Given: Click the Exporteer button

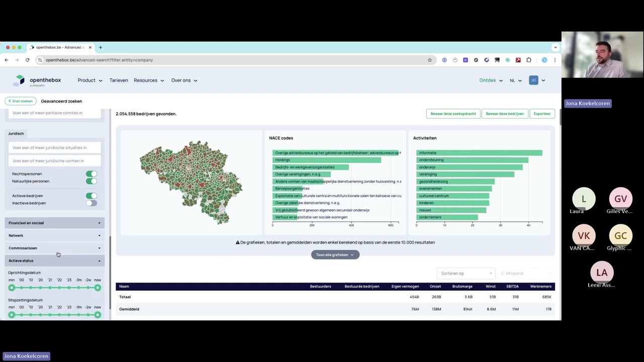Looking at the screenshot, I should click(542, 114).
